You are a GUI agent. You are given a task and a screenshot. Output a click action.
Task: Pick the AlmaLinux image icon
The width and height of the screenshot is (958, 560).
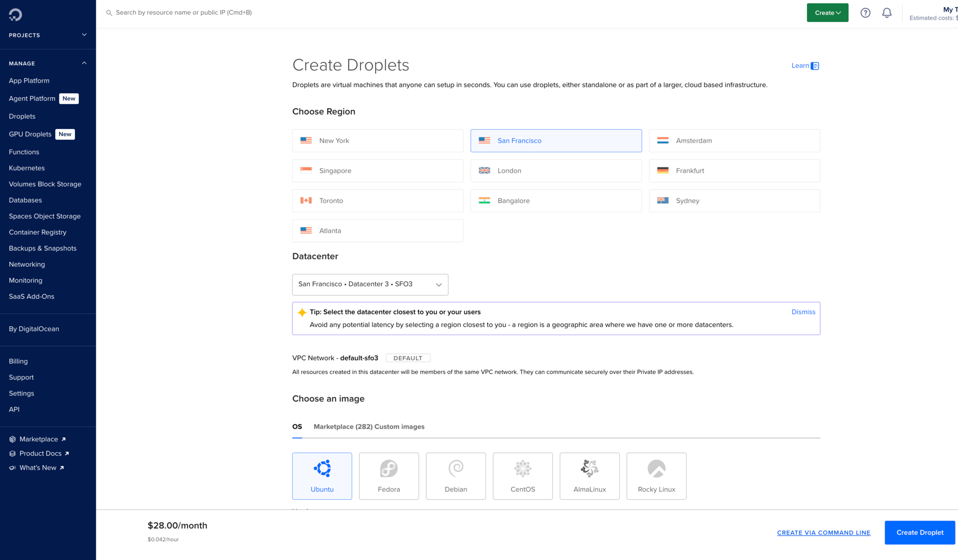pos(589,469)
